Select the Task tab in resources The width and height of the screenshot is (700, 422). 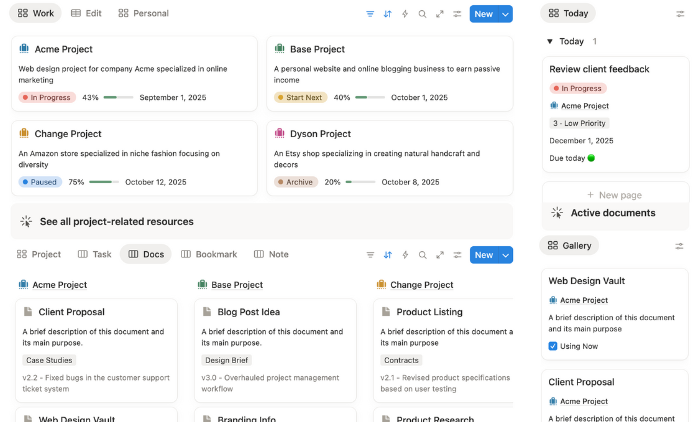95,254
